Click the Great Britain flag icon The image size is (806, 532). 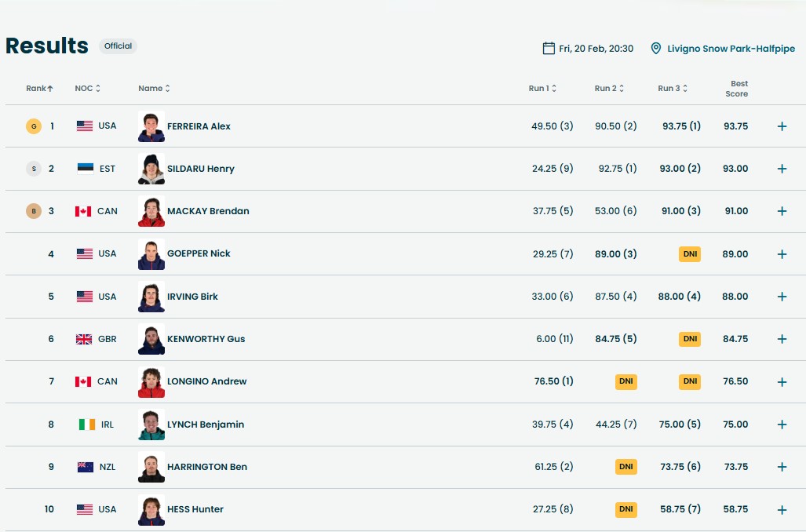[84, 339]
